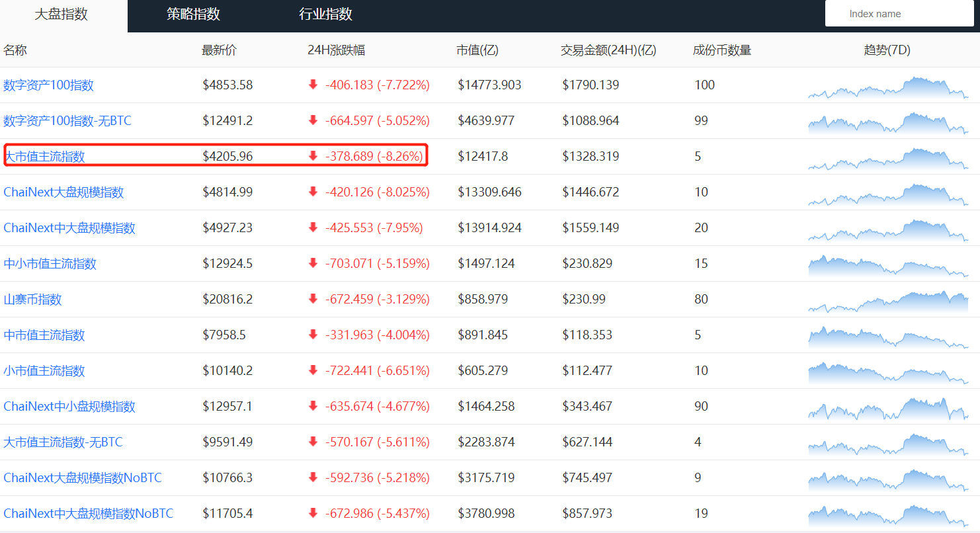
Task: Click the 7D trend chart for ChaiNext中小盘规模指数
Action: 888,409
